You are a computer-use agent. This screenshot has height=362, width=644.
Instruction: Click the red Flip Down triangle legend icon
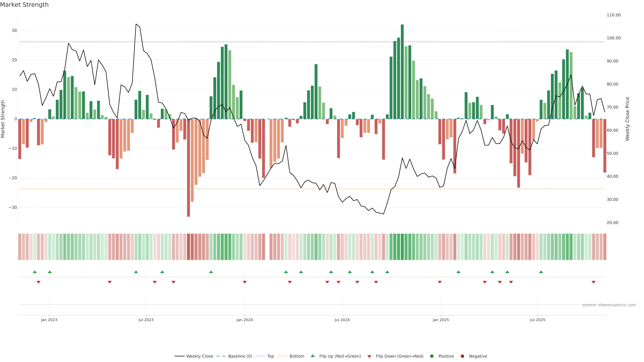pos(369,356)
